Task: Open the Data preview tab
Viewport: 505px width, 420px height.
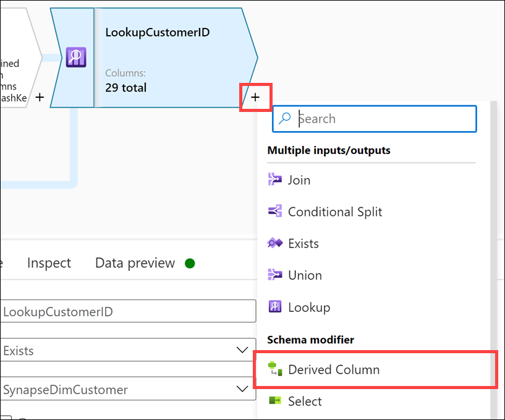Action: [135, 263]
